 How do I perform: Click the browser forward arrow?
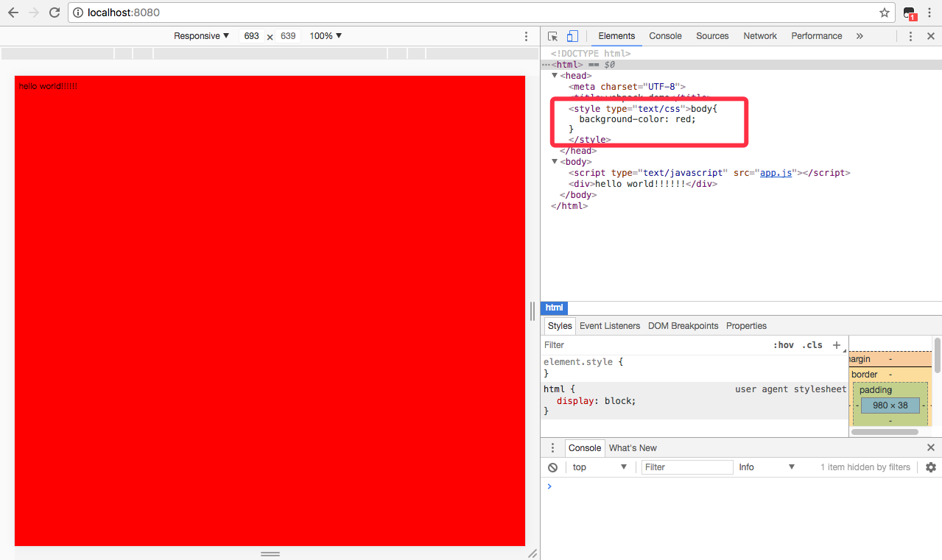pos(34,13)
